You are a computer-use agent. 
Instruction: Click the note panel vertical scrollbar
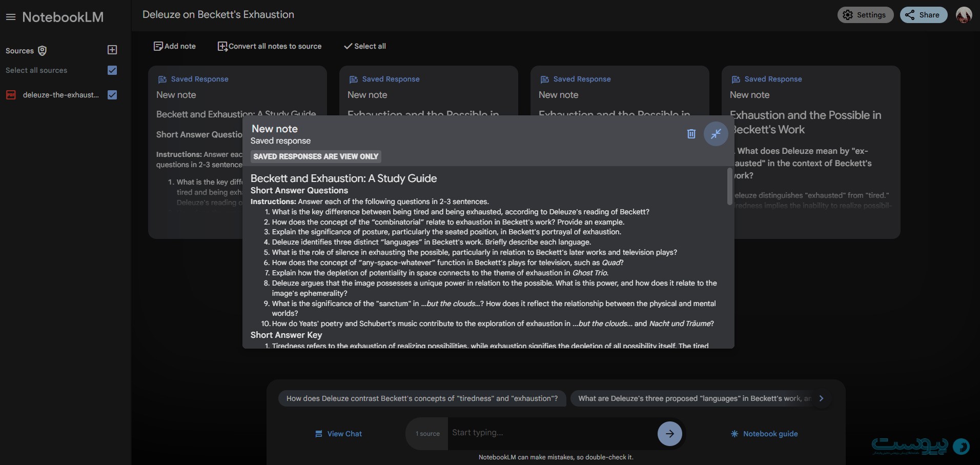[x=730, y=186]
